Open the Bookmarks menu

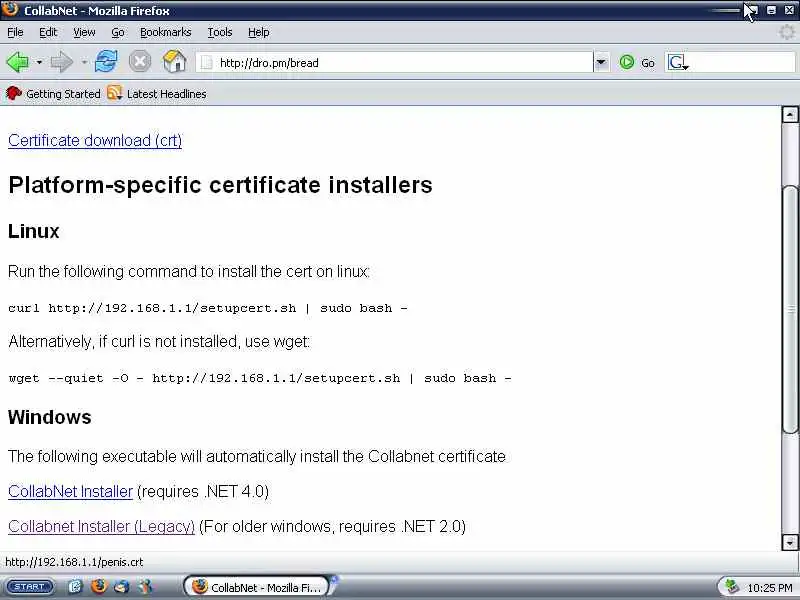pyautogui.click(x=165, y=32)
